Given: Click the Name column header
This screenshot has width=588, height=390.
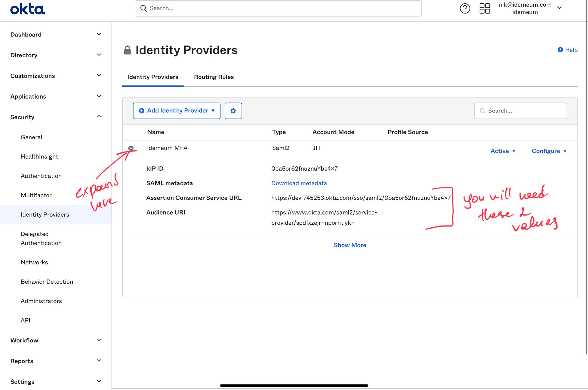Looking at the screenshot, I should (156, 132).
